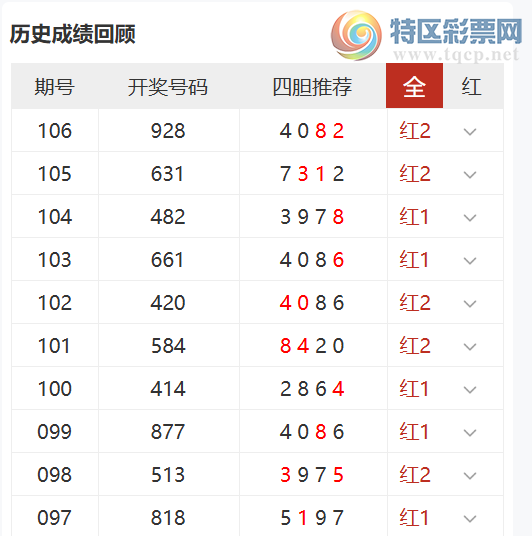
Task: Click the 开奖号码 column header
Action: click(168, 87)
